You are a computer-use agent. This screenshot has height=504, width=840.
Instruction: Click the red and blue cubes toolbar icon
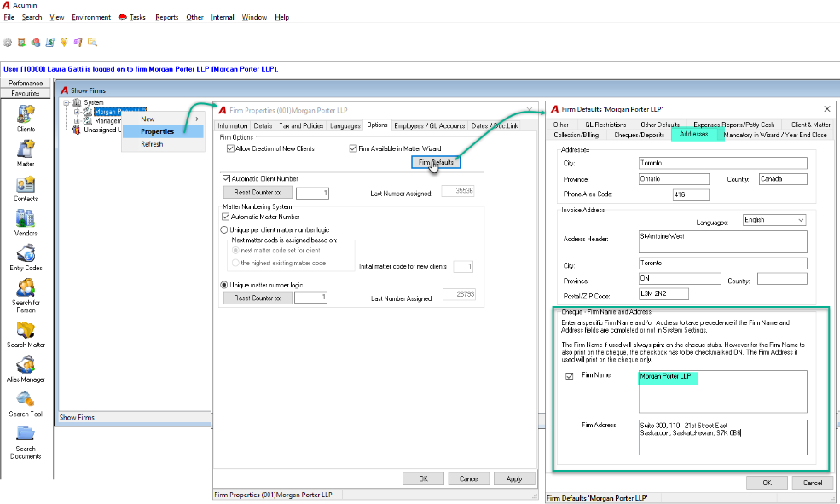36,43
